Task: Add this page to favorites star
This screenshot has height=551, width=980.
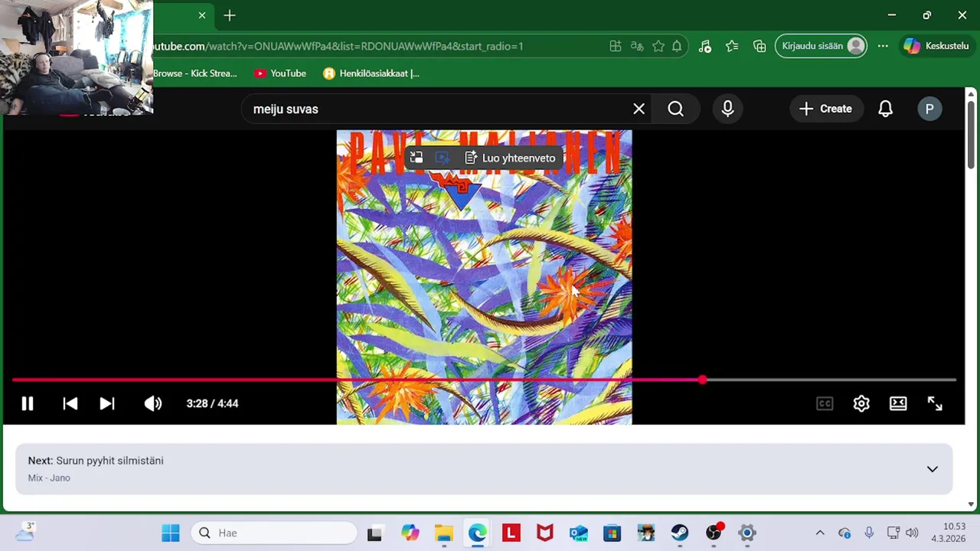Action: 658,46
